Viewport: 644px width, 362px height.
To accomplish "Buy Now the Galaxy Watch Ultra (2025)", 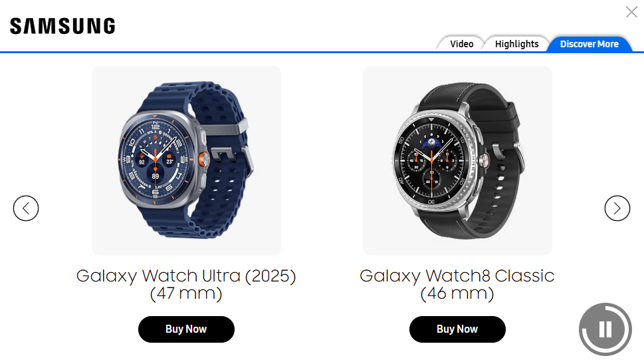I will click(186, 329).
